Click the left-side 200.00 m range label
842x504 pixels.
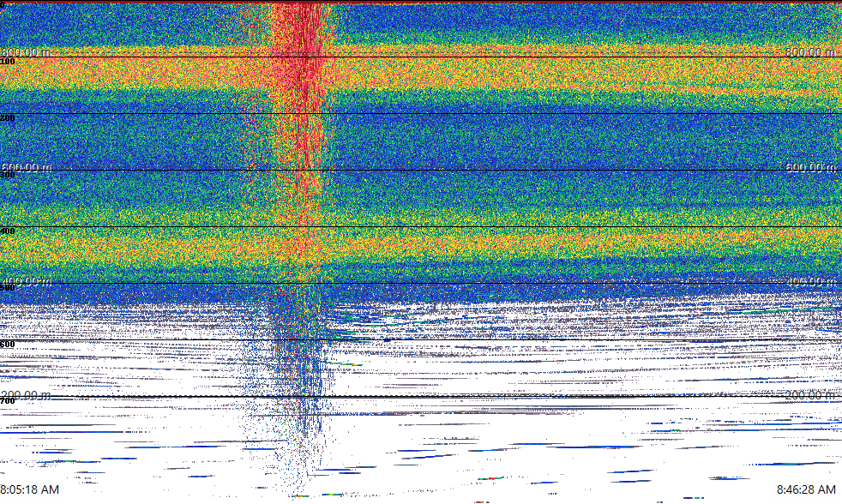click(26, 396)
